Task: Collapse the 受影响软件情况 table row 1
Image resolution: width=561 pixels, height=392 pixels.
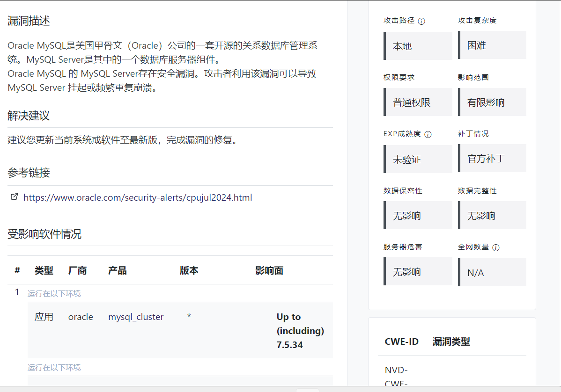Action: (17, 292)
